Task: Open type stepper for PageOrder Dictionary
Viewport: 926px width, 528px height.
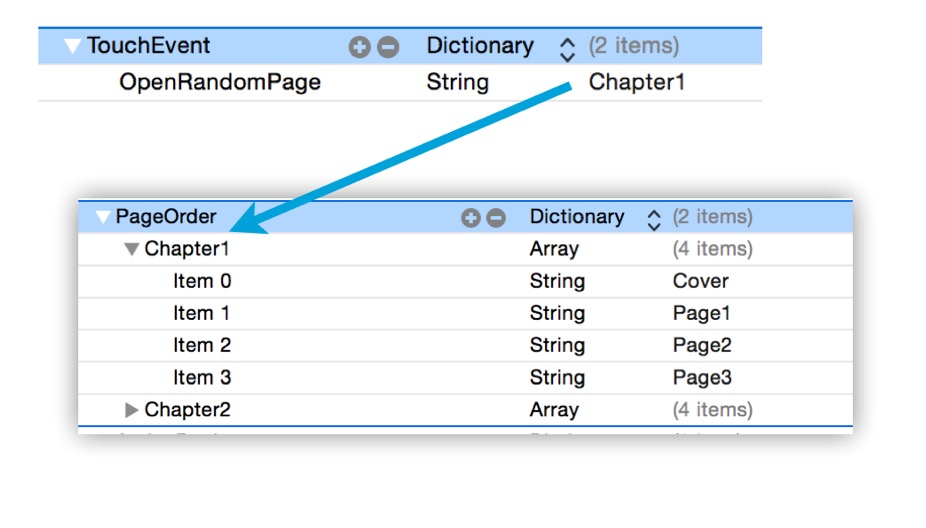Action: pos(654,218)
